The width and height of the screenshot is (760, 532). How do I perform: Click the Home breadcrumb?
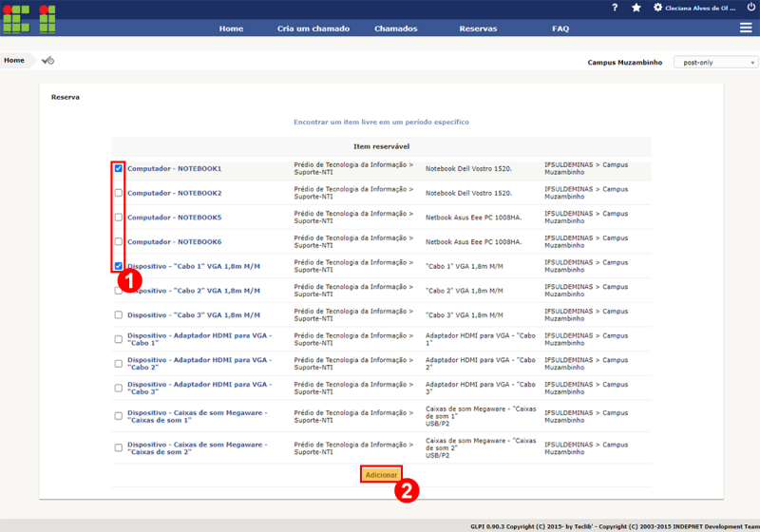click(14, 60)
